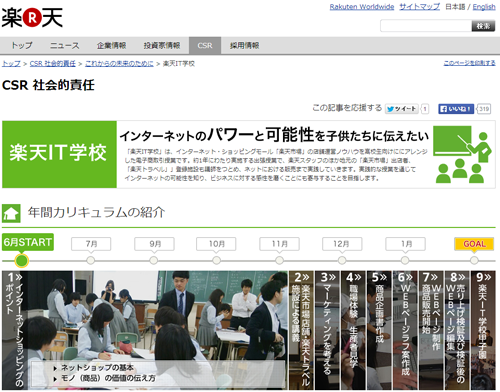Click the Facebook いいね! button
Viewport: 500px width, 392px height.
point(456,109)
